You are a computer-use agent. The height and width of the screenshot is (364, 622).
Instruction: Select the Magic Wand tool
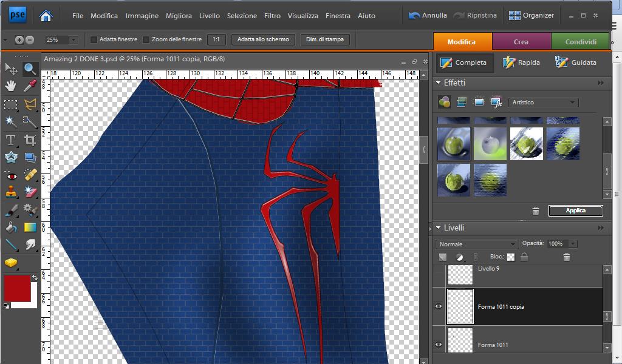point(11,121)
